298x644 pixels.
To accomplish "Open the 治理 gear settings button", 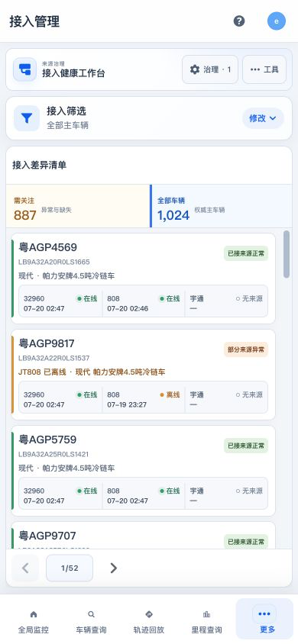I will pos(210,69).
